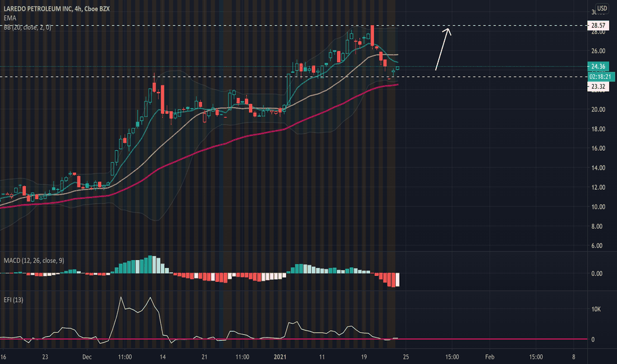Click the 19 date on time axis
The image size is (617, 364).
coord(363,357)
